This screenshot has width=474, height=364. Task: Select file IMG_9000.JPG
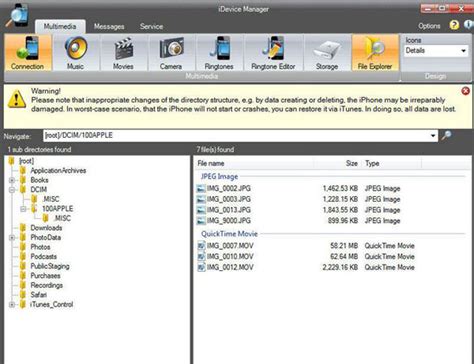pyautogui.click(x=229, y=221)
